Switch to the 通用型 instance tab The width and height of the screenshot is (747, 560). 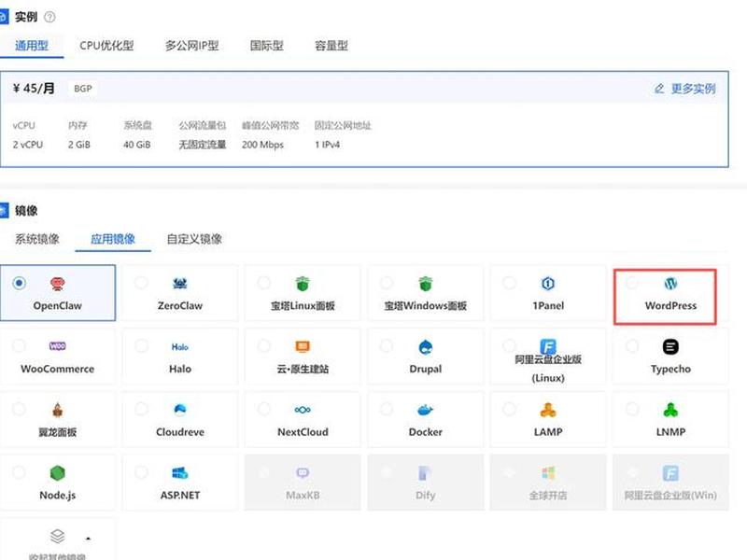[x=32, y=46]
